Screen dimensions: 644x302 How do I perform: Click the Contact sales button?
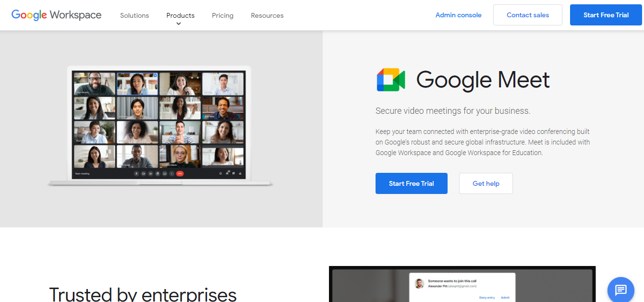click(528, 15)
